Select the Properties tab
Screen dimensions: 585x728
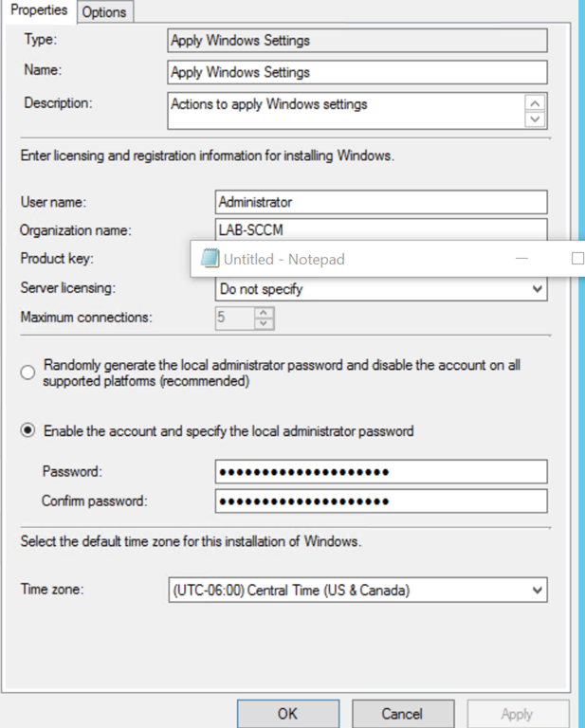[x=39, y=10]
